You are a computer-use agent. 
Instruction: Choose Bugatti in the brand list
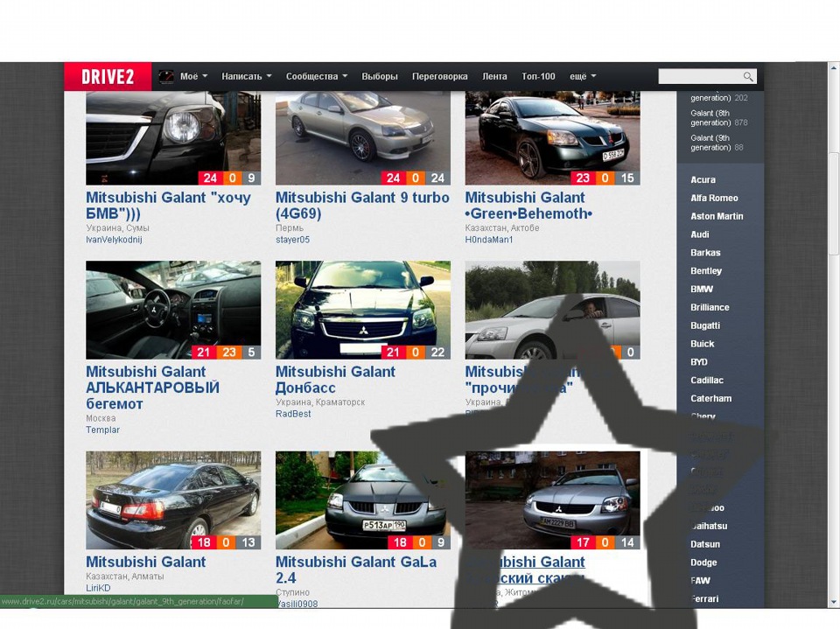705,325
